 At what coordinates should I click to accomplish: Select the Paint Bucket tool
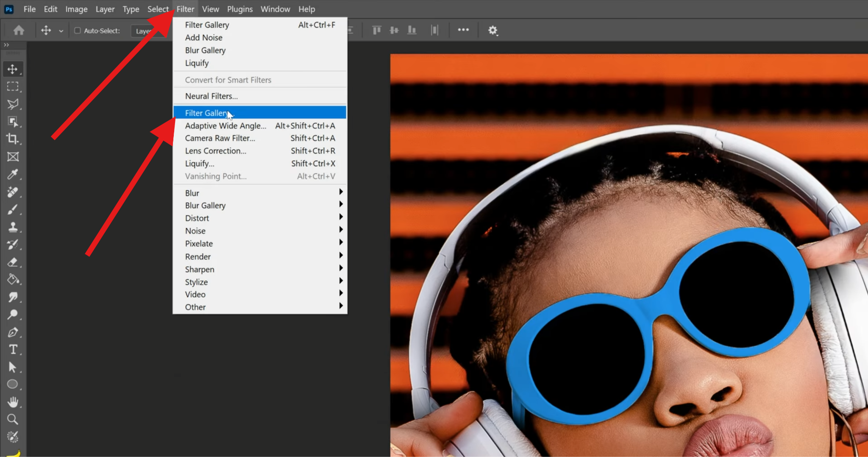(x=13, y=279)
